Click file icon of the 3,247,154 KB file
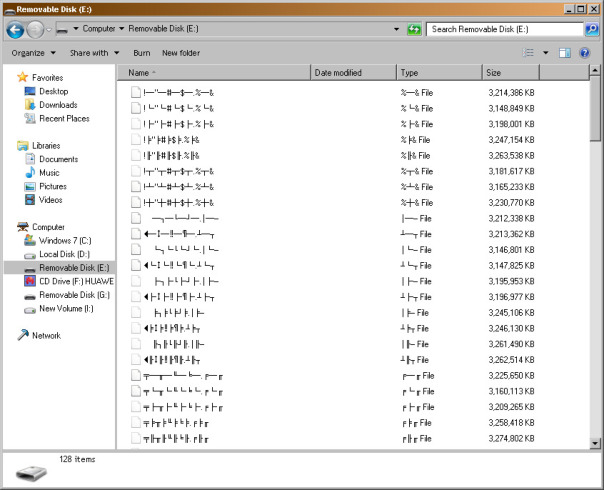 (x=136, y=139)
